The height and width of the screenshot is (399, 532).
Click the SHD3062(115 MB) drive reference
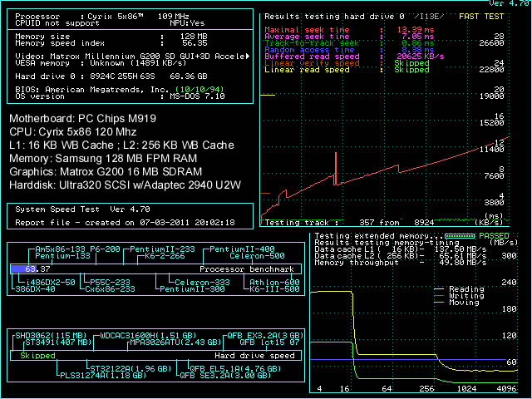(x=52, y=336)
